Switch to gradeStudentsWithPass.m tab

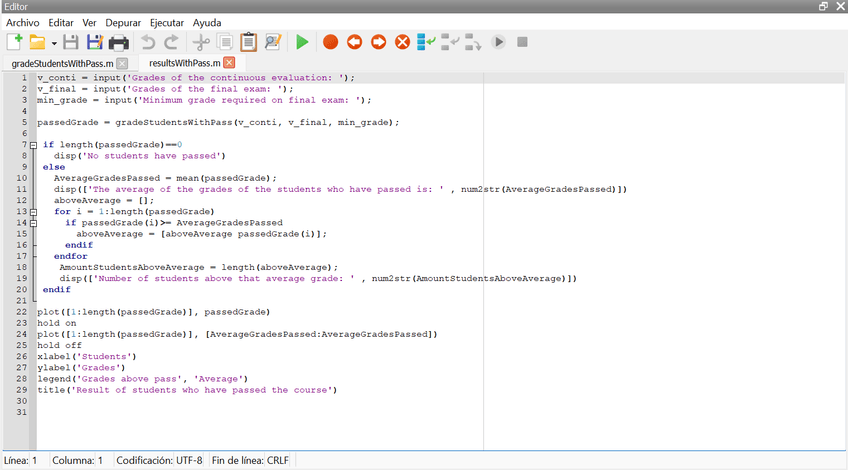(x=62, y=63)
